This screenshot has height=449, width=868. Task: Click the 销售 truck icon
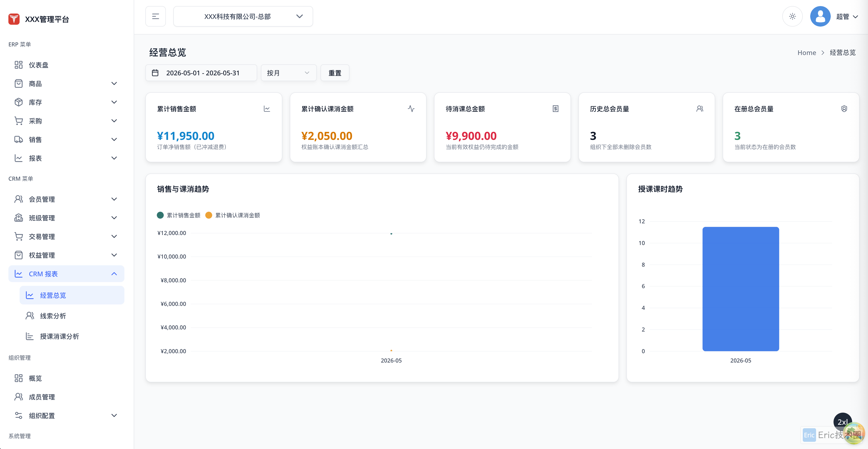19,140
